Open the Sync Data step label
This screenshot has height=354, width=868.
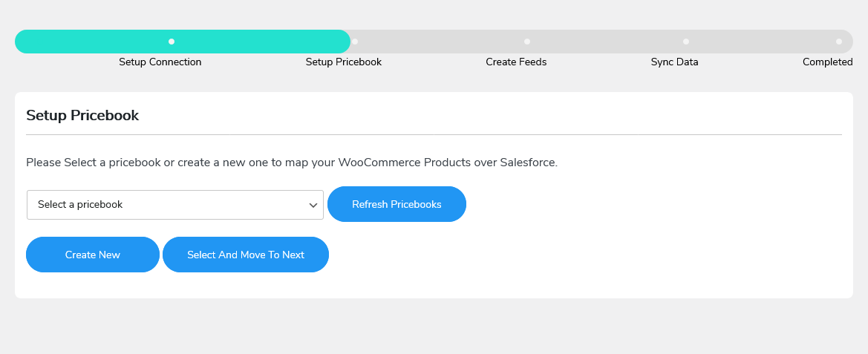coord(674,62)
